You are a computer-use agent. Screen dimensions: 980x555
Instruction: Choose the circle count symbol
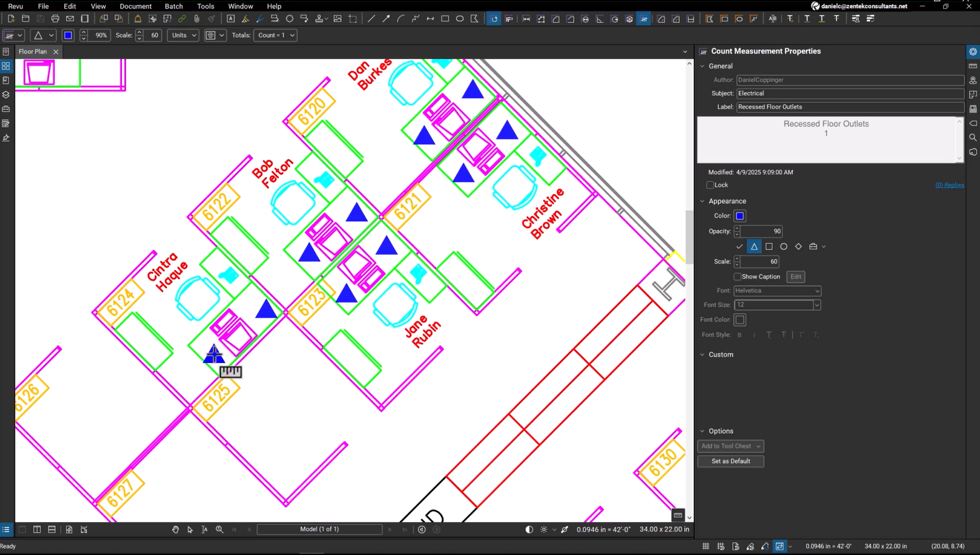point(784,247)
